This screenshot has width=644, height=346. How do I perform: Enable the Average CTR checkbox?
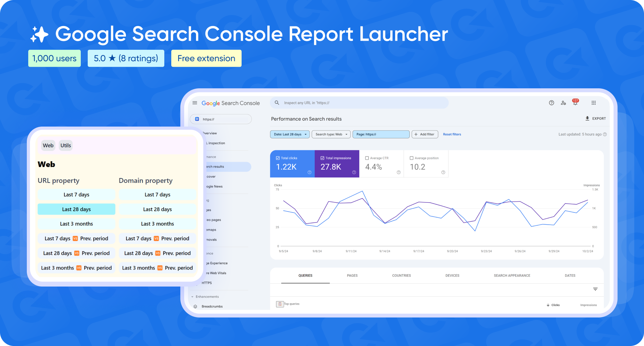(367, 158)
